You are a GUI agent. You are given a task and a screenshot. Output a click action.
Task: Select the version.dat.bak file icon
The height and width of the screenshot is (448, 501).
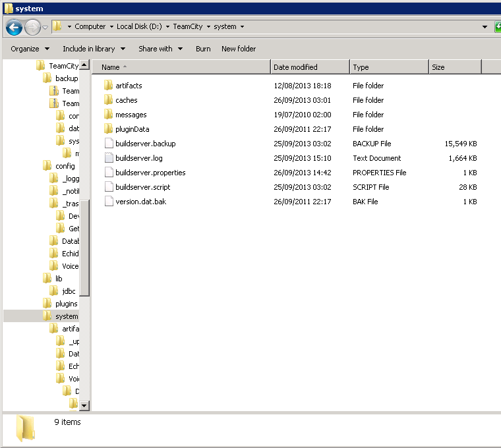[109, 201]
